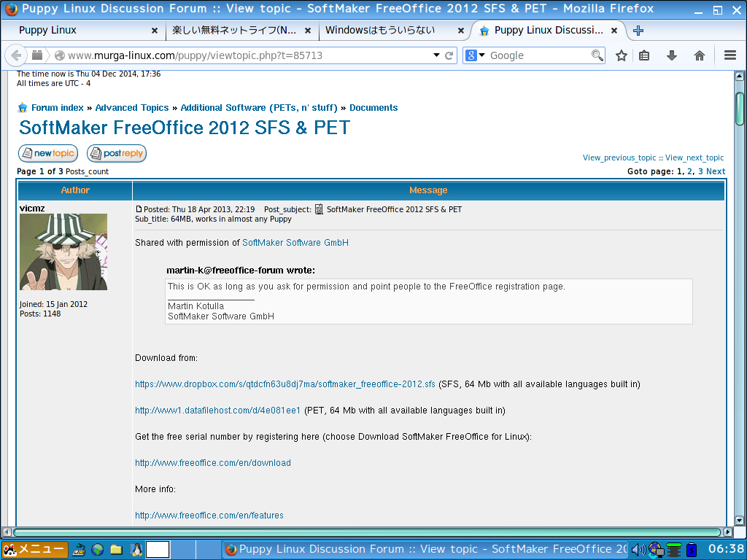
Task: Click the back navigation arrow
Action: point(16,55)
